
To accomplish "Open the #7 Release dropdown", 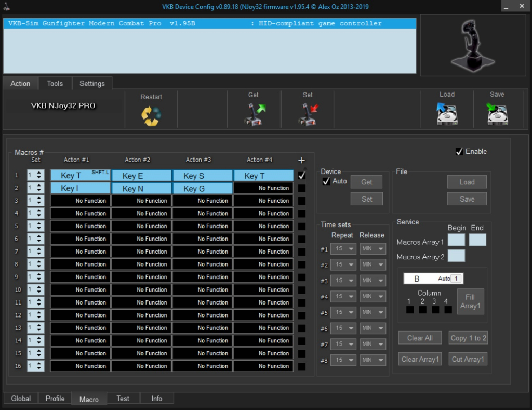I will tap(373, 345).
